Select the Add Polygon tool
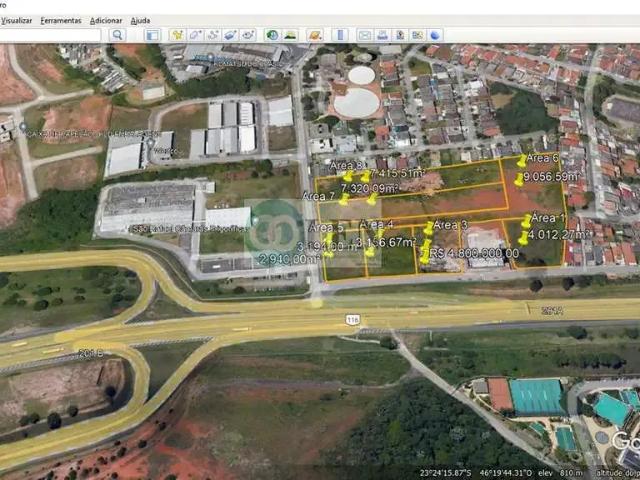Viewport: 640px width, 480px height. coord(195,35)
